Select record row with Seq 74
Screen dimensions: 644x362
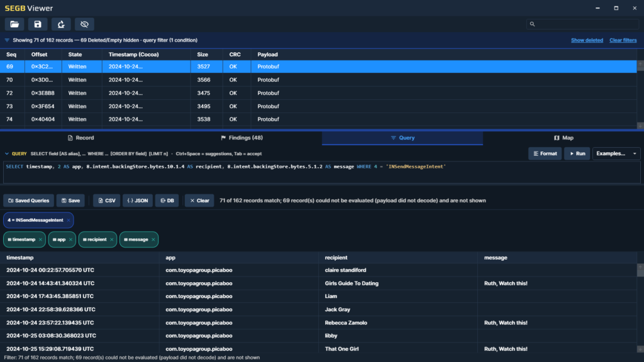(318, 119)
